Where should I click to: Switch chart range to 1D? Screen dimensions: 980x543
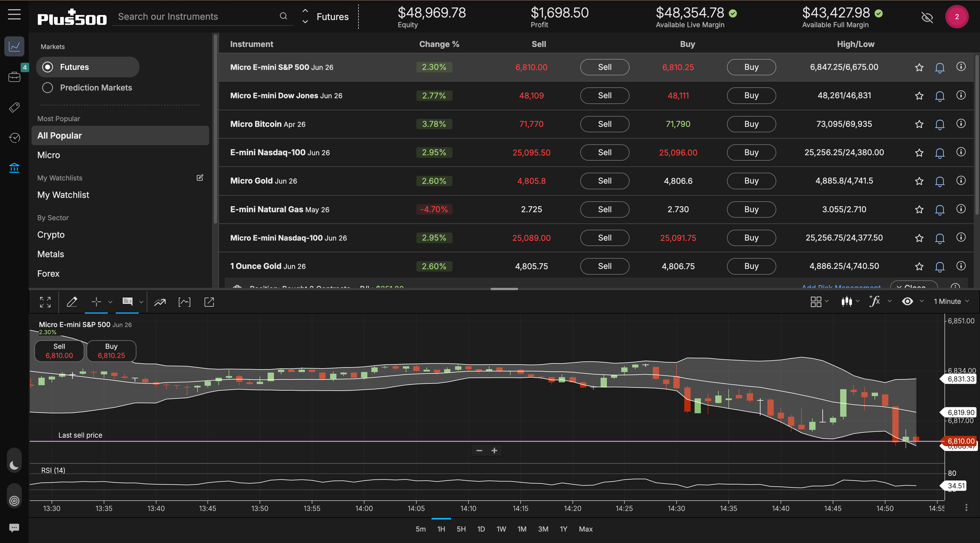click(481, 529)
